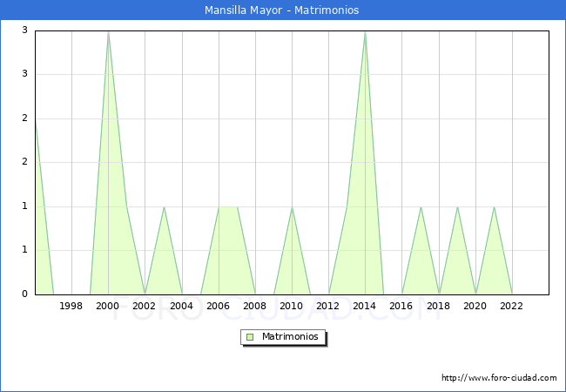Image resolution: width=566 pixels, height=392 pixels.
Task: Select the 2020 x-axis label
Action: pos(475,306)
